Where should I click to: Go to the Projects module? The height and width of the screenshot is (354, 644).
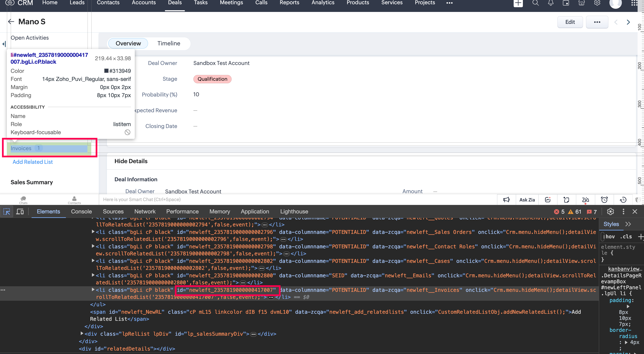(425, 3)
